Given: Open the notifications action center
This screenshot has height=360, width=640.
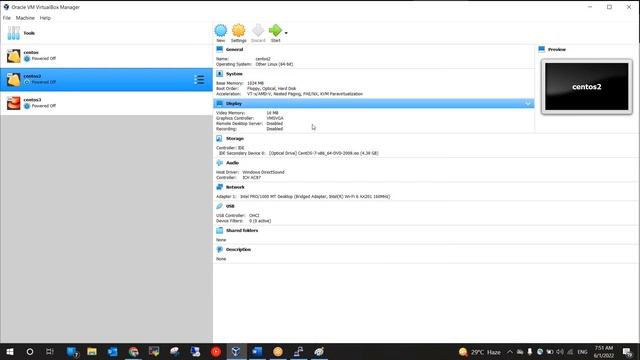Looking at the screenshot, I should tap(627, 351).
